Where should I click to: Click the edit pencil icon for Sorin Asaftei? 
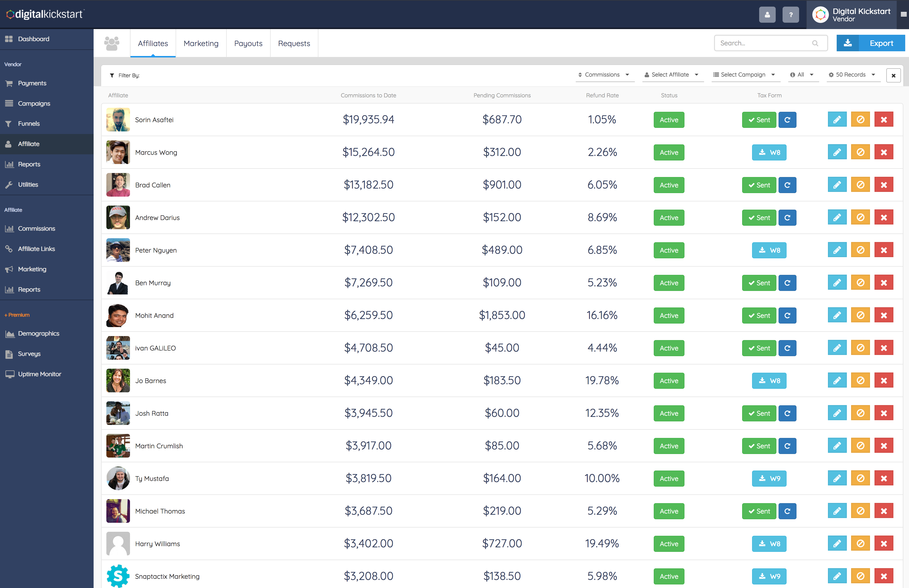(x=837, y=120)
